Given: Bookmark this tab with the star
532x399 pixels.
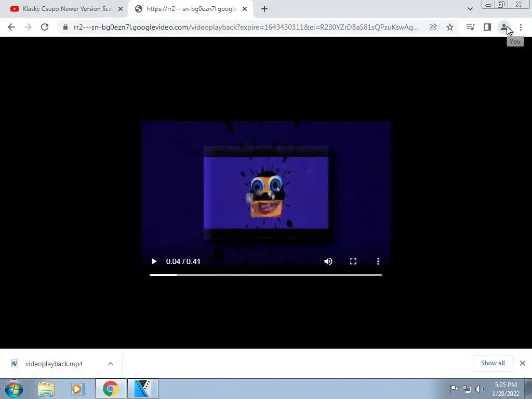Looking at the screenshot, I should [x=450, y=27].
